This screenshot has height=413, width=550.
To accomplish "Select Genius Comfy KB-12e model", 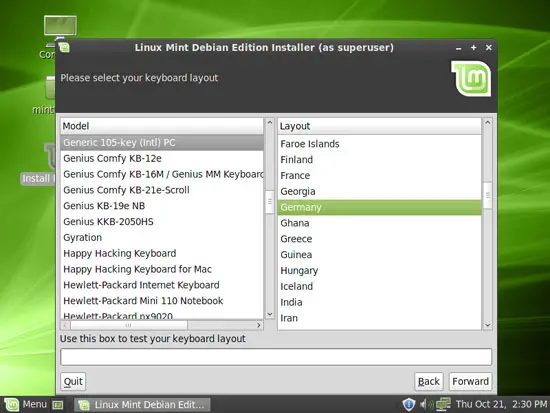I will (x=162, y=159).
